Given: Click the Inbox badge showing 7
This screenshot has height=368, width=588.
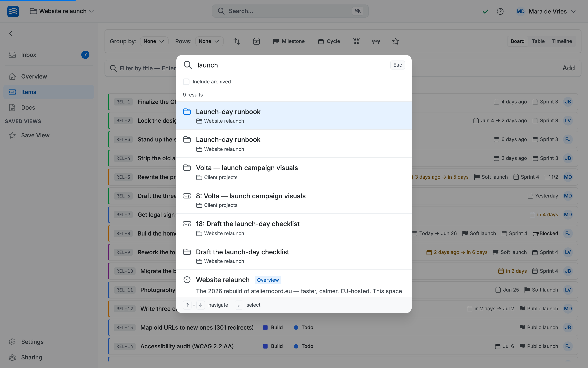Looking at the screenshot, I should point(85,55).
